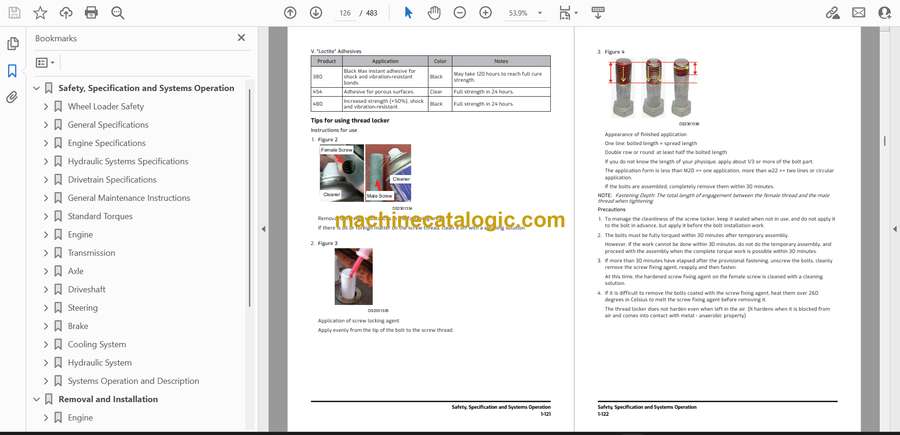Open the Brake bookmark
The width and height of the screenshot is (900, 435).
point(78,326)
